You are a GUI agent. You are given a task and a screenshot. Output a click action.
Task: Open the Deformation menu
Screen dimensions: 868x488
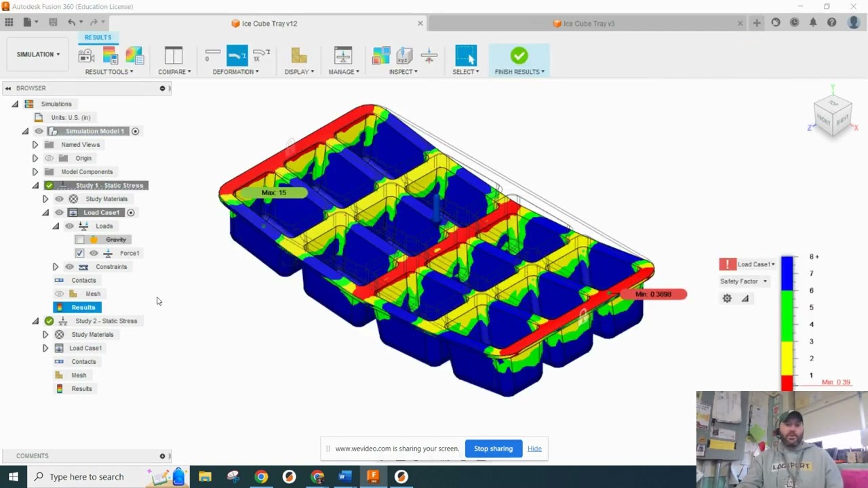coord(235,72)
